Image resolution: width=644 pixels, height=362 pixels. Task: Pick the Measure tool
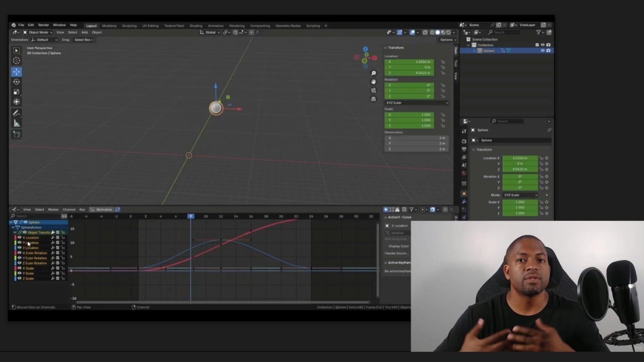[x=16, y=124]
